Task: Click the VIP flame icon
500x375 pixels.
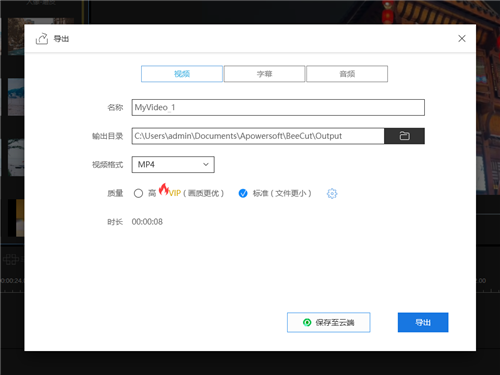Action: 163,189
